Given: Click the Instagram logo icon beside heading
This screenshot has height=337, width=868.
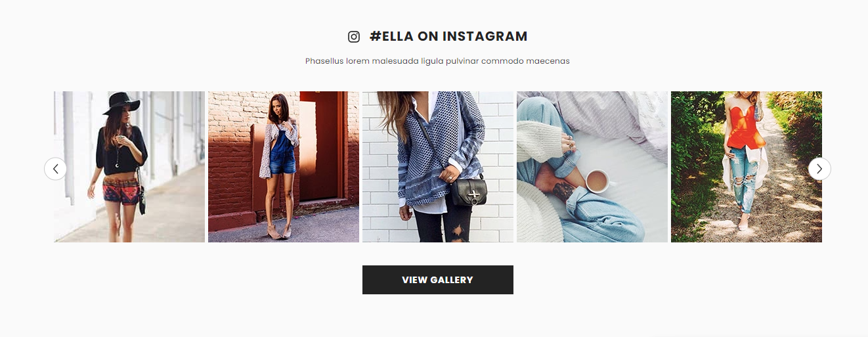Looking at the screenshot, I should point(354,37).
